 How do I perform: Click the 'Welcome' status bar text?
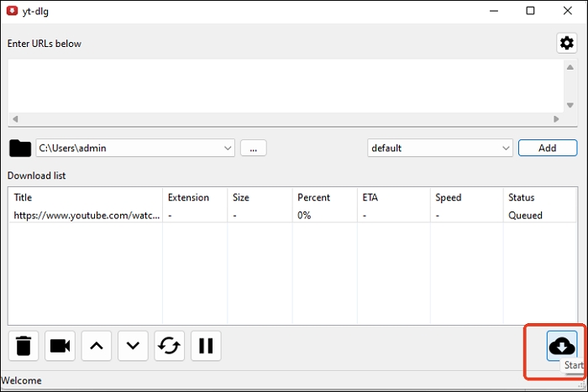point(21,380)
